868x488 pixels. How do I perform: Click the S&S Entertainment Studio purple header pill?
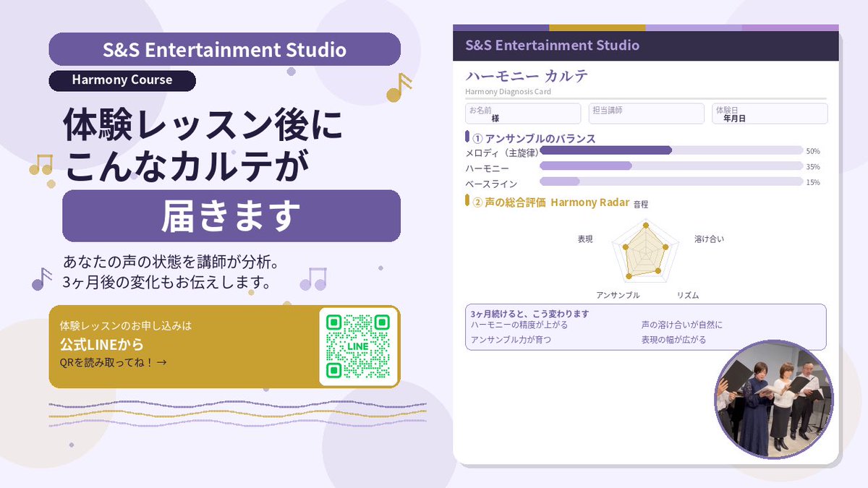tap(224, 49)
